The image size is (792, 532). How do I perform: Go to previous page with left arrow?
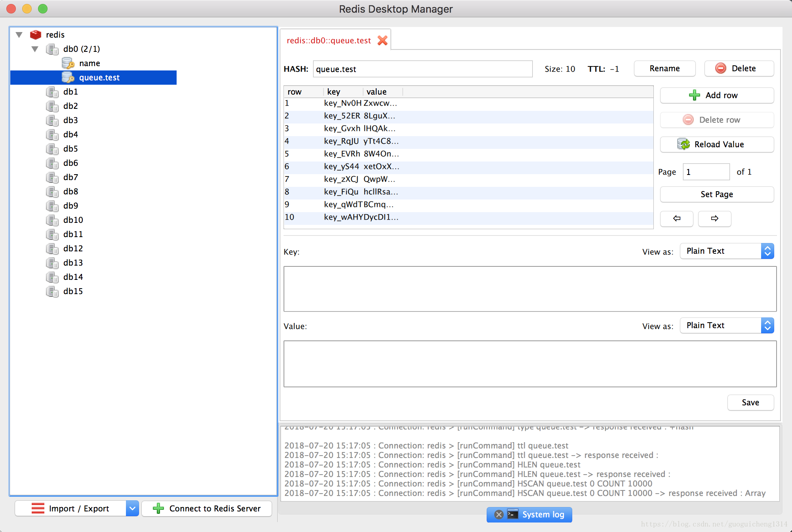pos(677,218)
